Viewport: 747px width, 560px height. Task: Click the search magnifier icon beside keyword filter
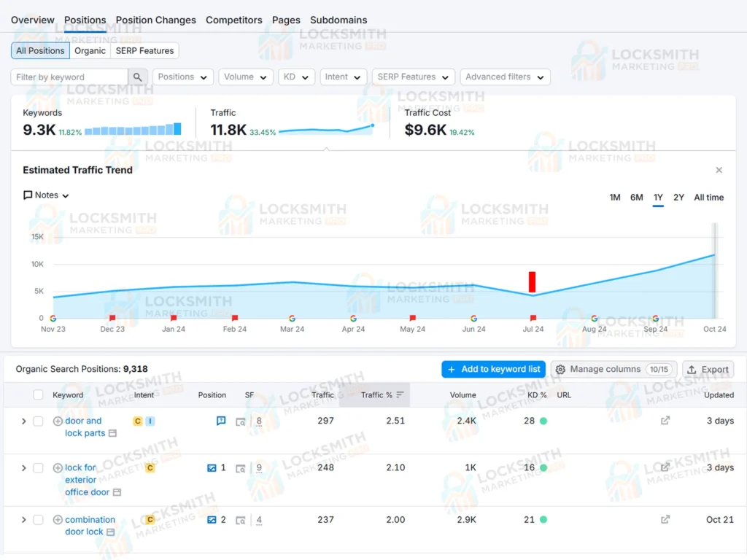tap(138, 77)
